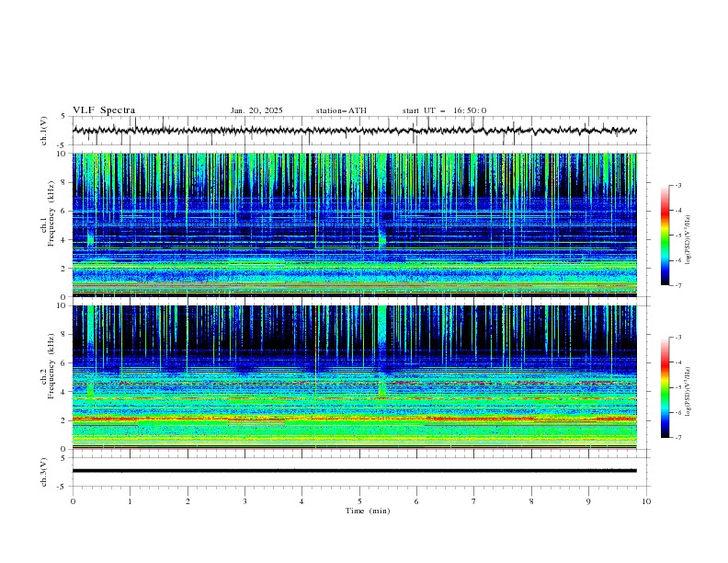Select the "start UT = 16:50:0" text
This screenshot has width=728, height=563.
coord(444,110)
